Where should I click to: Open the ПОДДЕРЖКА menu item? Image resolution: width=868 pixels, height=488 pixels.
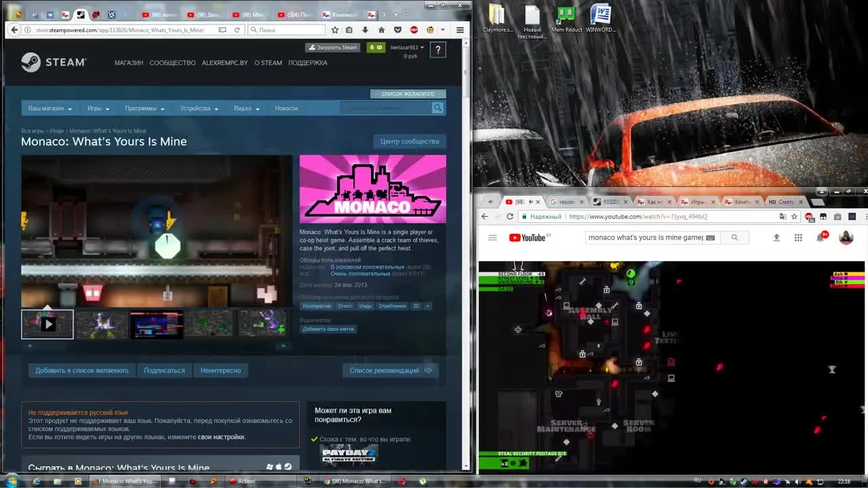click(x=308, y=63)
